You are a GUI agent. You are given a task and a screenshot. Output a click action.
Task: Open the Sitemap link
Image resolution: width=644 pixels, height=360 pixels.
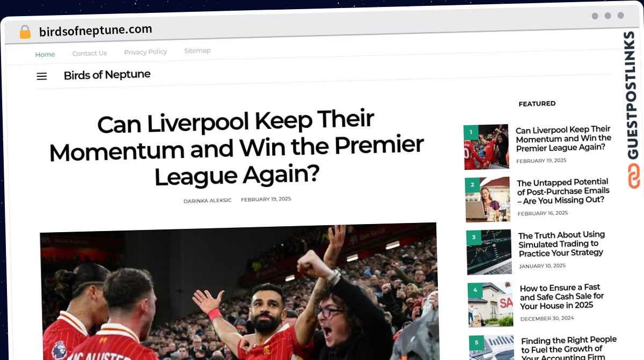point(197,51)
